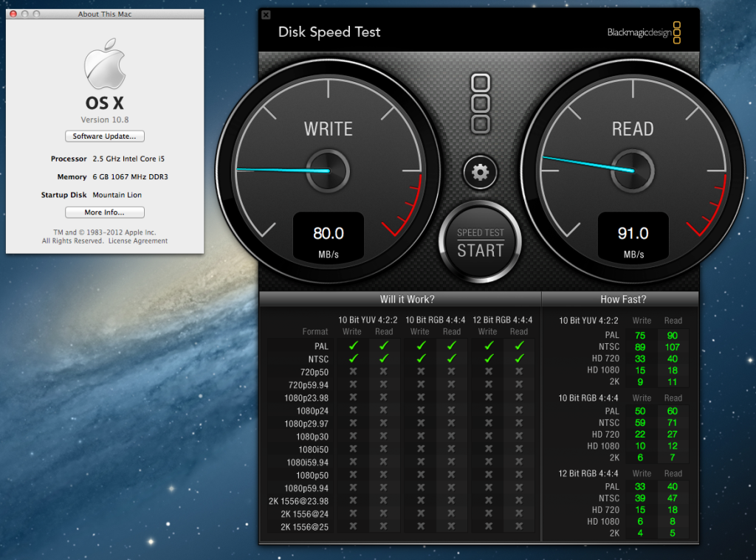Click the About This Mac title bar

[105, 14]
